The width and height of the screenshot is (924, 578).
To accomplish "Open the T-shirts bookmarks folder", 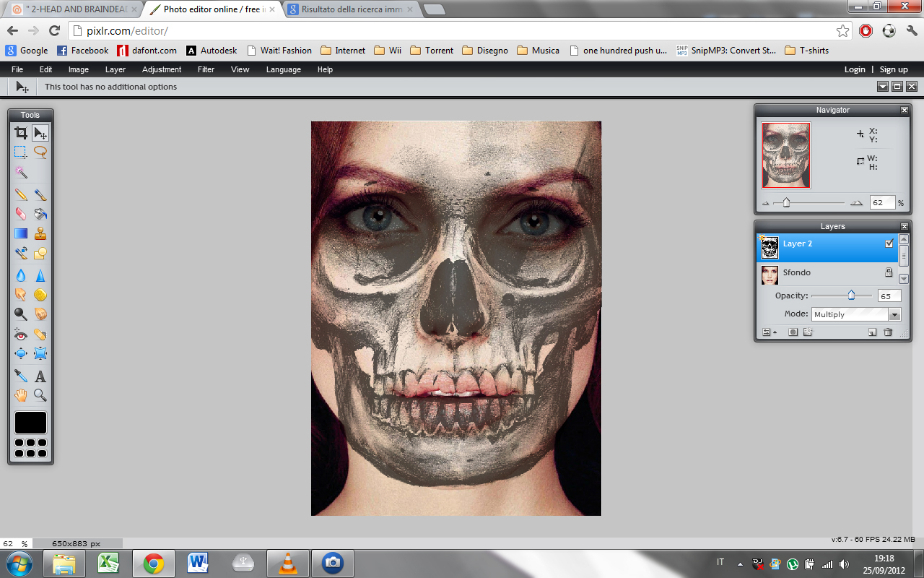I will tap(806, 51).
